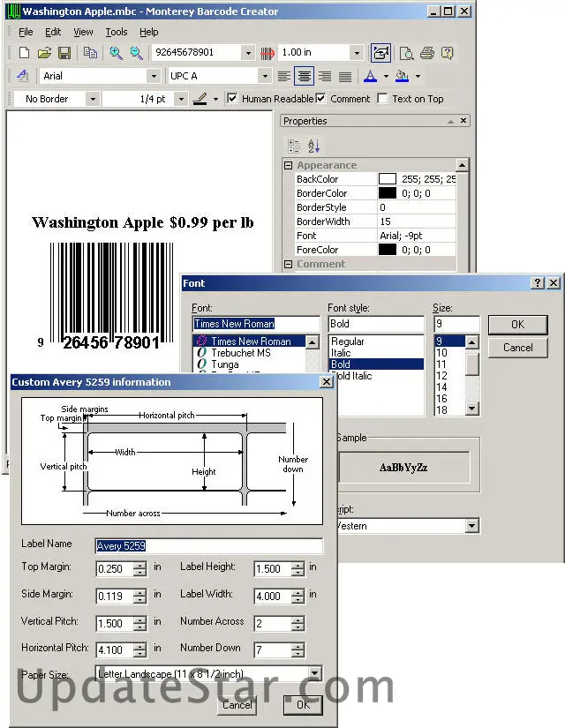The image size is (565, 728).
Task: Click the Zoom out magnifier icon
Action: point(136,53)
